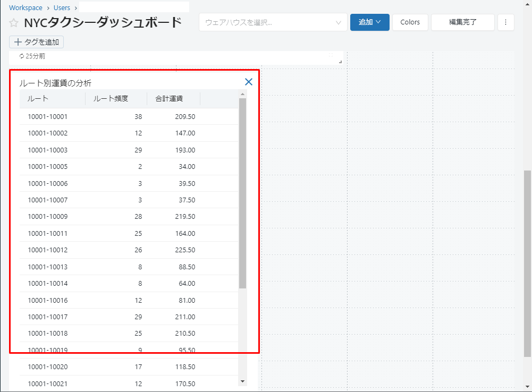Open the vertical three-dot more options menu
Image resolution: width=532 pixels, height=392 pixels.
(505, 22)
